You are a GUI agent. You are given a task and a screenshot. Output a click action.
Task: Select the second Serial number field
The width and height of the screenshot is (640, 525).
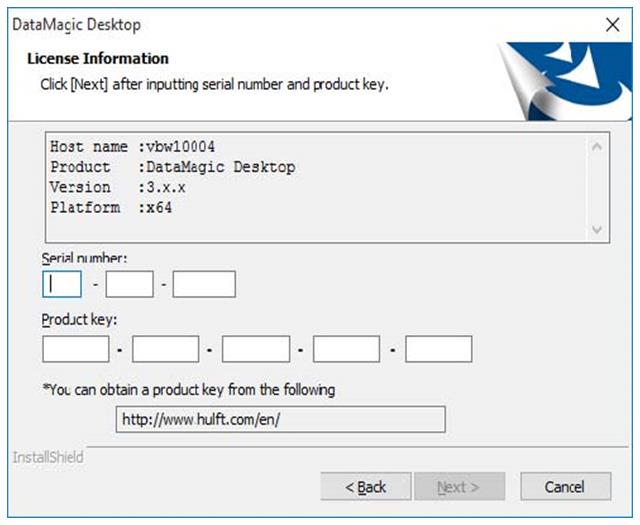point(130,285)
